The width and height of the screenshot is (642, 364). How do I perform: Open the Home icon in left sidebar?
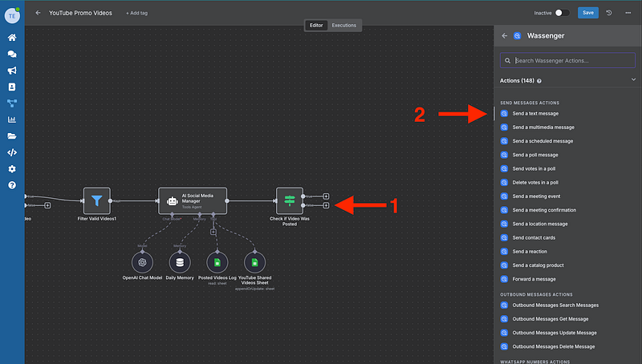click(12, 38)
